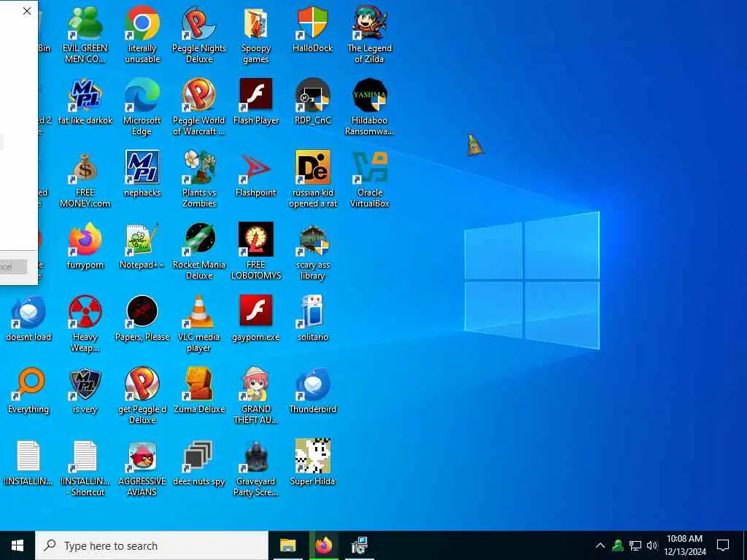Switch to Firefox in the taskbar
This screenshot has height=560, width=747.
[x=323, y=545]
